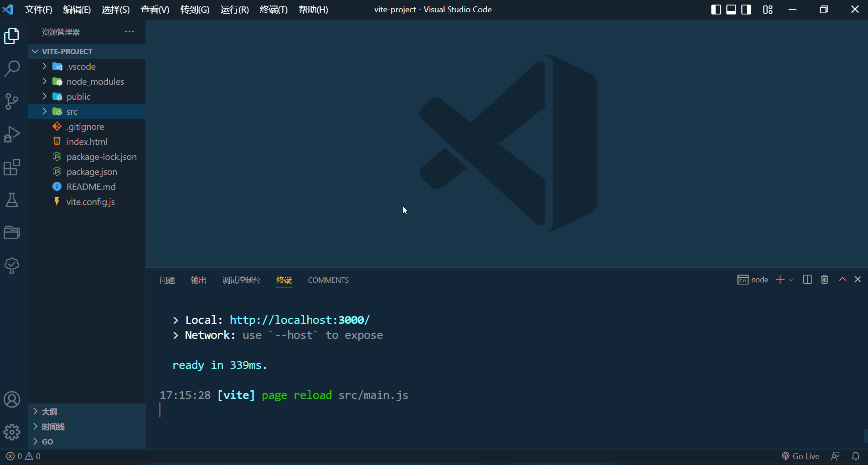Click the 'ready in 339ms.' terminal text
868x465 pixels.
click(220, 365)
